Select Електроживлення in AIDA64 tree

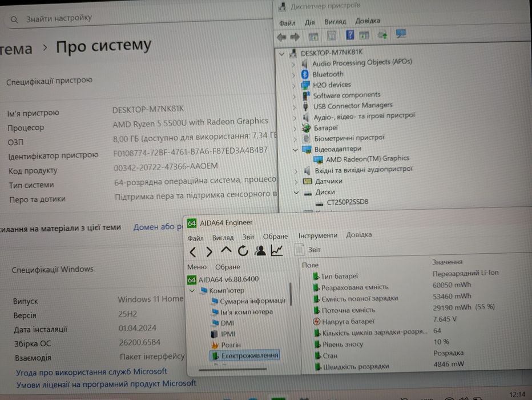coord(245,355)
